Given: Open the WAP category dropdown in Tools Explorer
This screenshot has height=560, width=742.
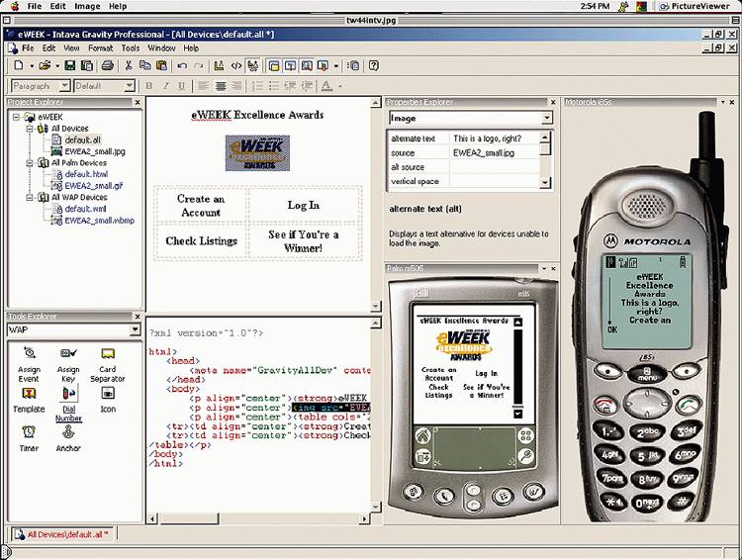Looking at the screenshot, I should coord(135,329).
